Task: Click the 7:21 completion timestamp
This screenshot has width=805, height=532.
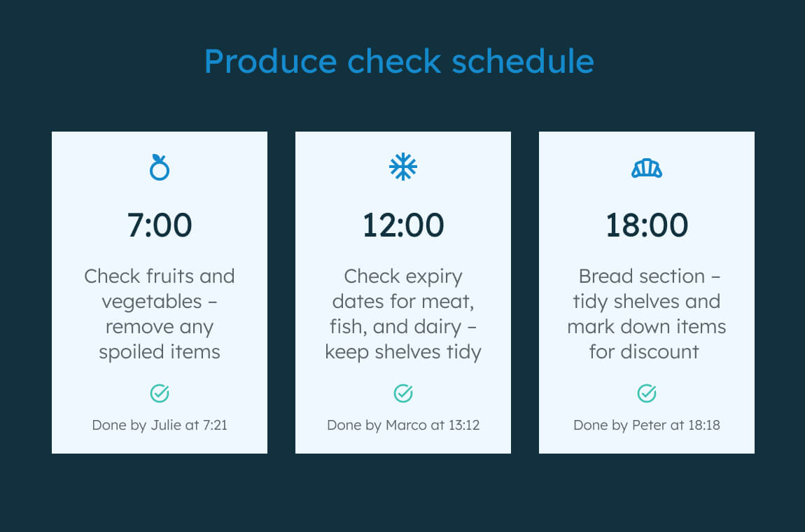Action: 214,425
